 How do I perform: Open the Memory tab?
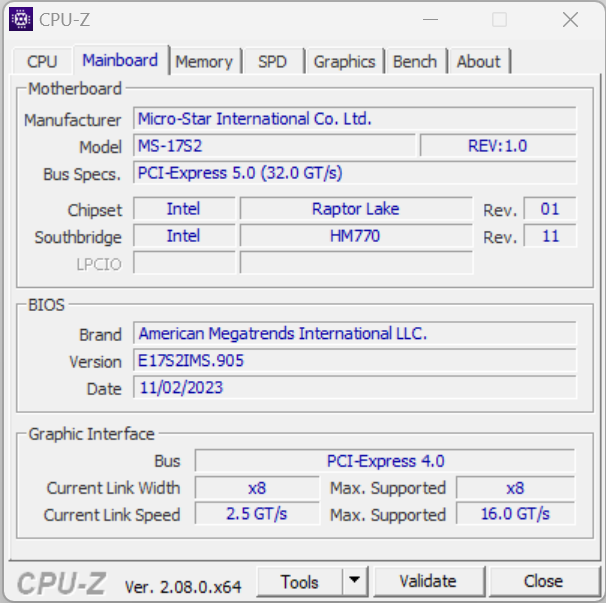coord(204,61)
